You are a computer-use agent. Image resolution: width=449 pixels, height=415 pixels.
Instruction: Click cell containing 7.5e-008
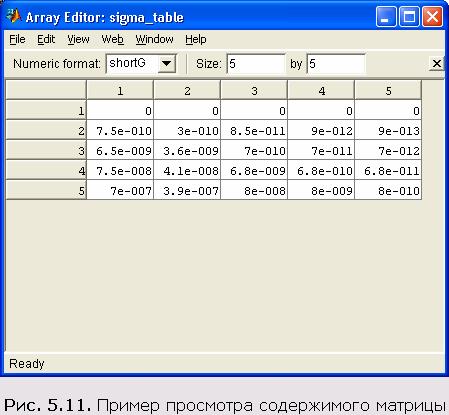pos(120,170)
